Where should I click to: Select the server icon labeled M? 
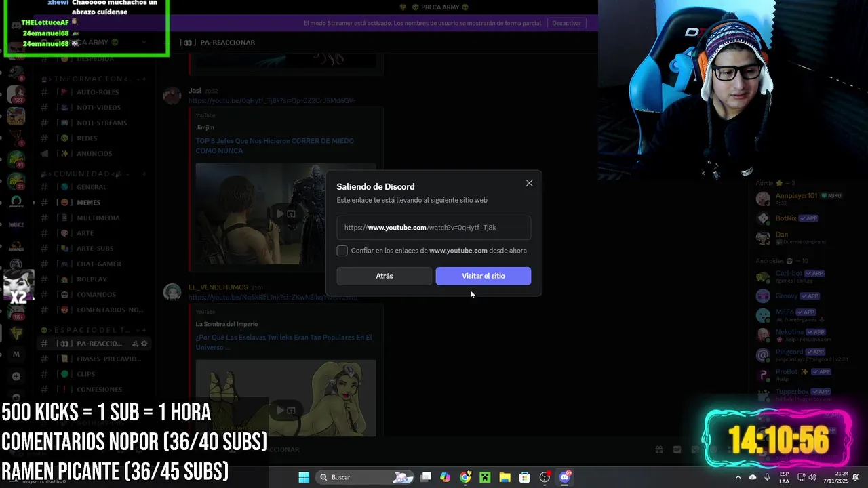pos(16,354)
